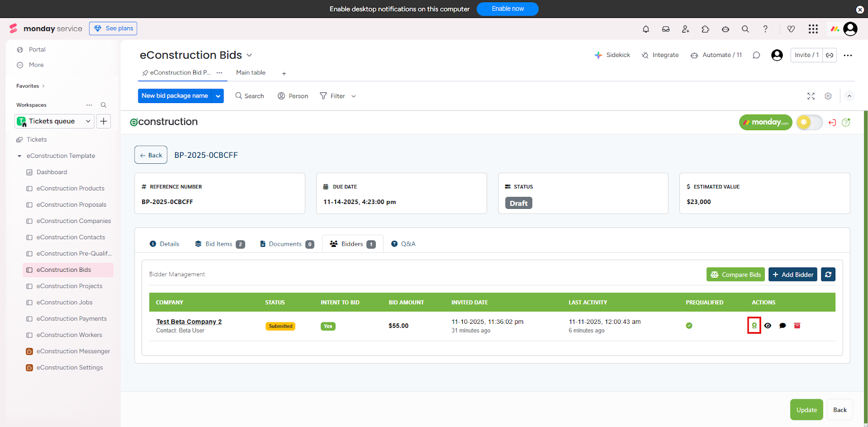
Task: Click the refresh bidders icon button
Action: point(828,275)
